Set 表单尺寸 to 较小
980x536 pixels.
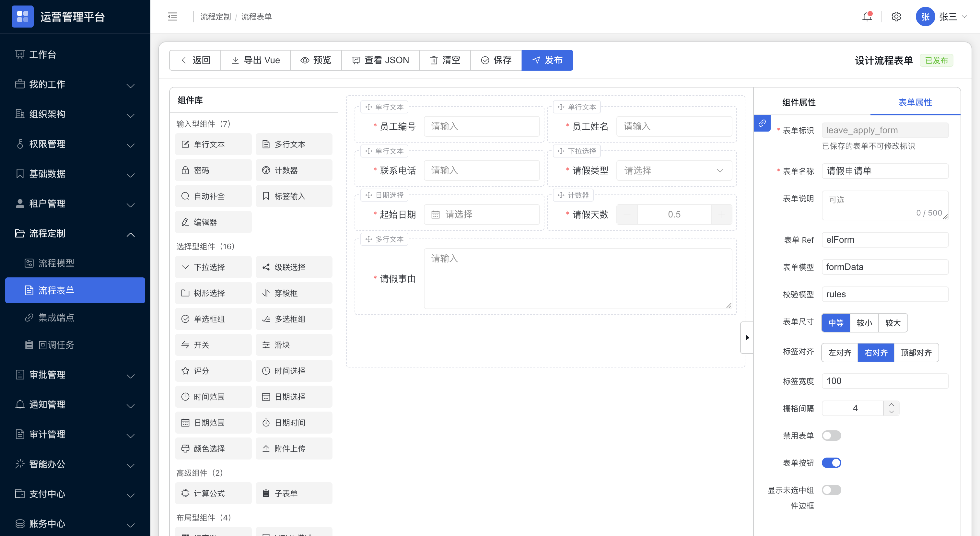[x=864, y=323]
